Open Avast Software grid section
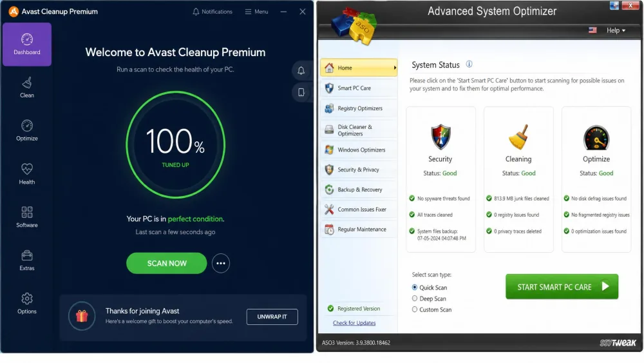Viewport: 644px width, 363px height. point(26,217)
